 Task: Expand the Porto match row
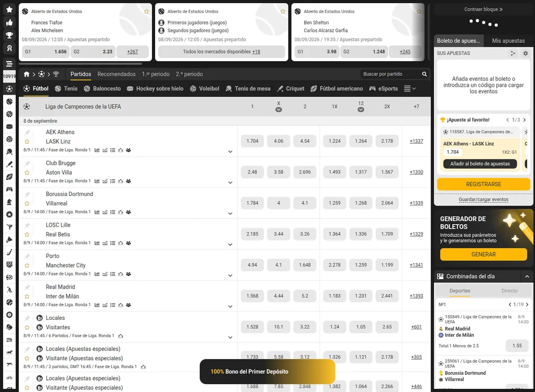(x=230, y=275)
